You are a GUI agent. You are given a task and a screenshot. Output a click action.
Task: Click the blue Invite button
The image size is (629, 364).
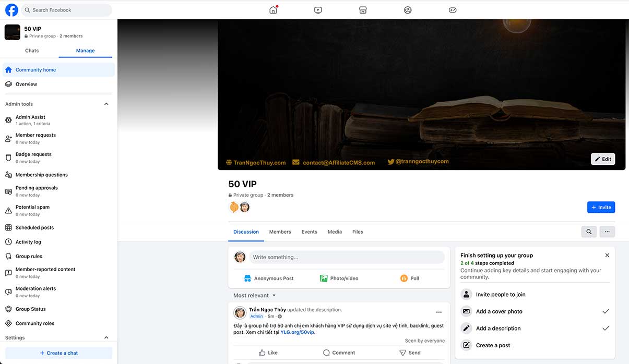[x=601, y=207]
